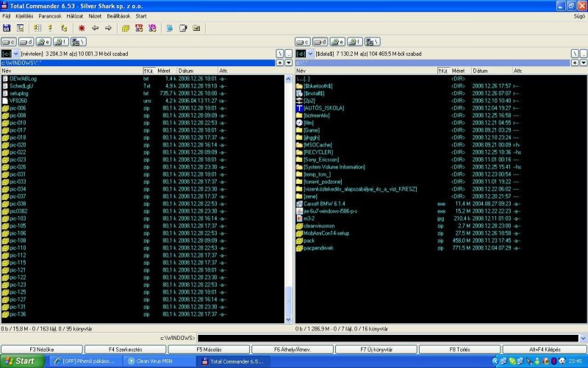The width and height of the screenshot is (588, 368).
Task: Switch to Clean Virus MSN taskbar window
Action: pyautogui.click(x=159, y=361)
